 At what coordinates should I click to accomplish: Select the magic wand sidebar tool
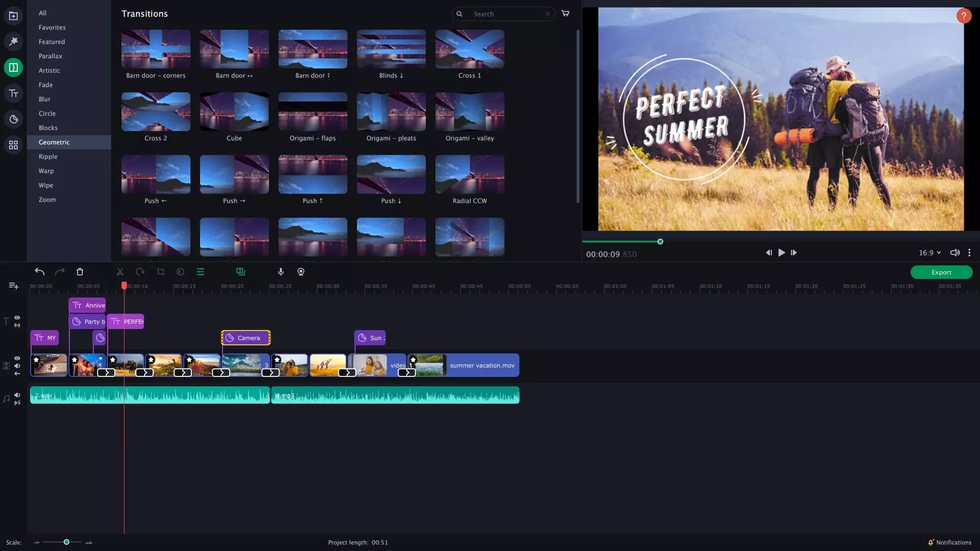click(x=13, y=41)
